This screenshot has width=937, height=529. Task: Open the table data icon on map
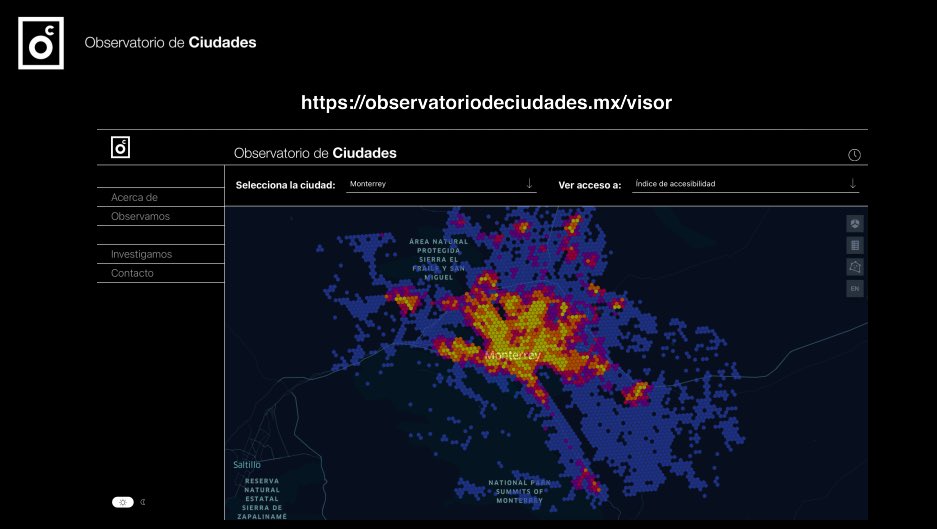pos(855,246)
